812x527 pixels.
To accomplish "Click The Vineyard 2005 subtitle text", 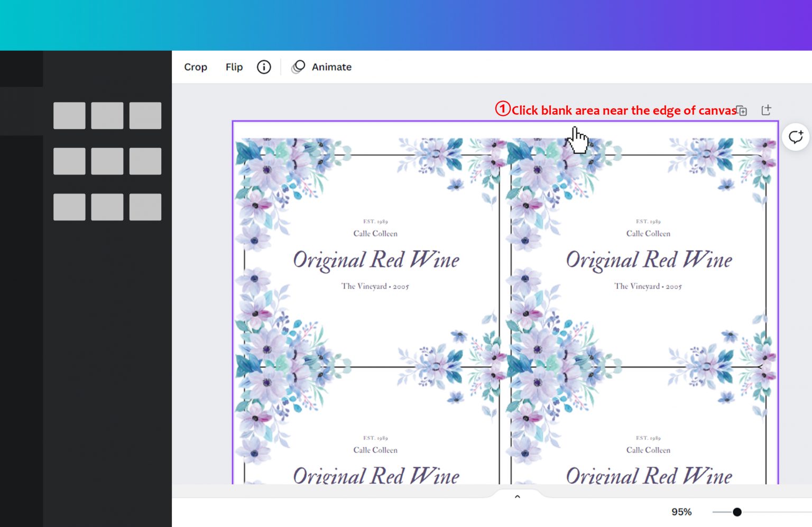I will click(x=375, y=286).
